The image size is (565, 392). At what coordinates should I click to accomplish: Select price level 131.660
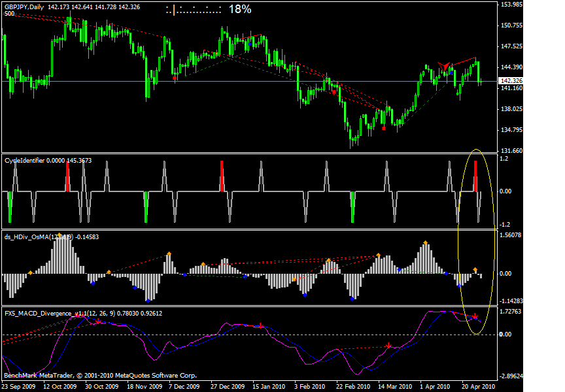[x=511, y=150]
